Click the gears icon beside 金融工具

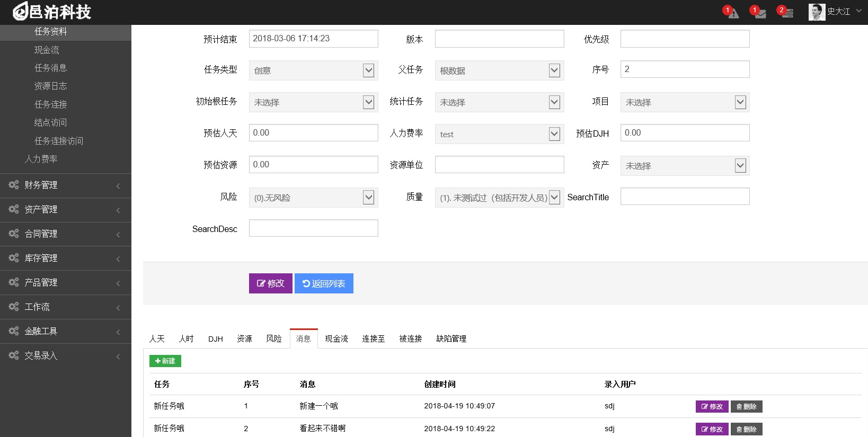(13, 331)
